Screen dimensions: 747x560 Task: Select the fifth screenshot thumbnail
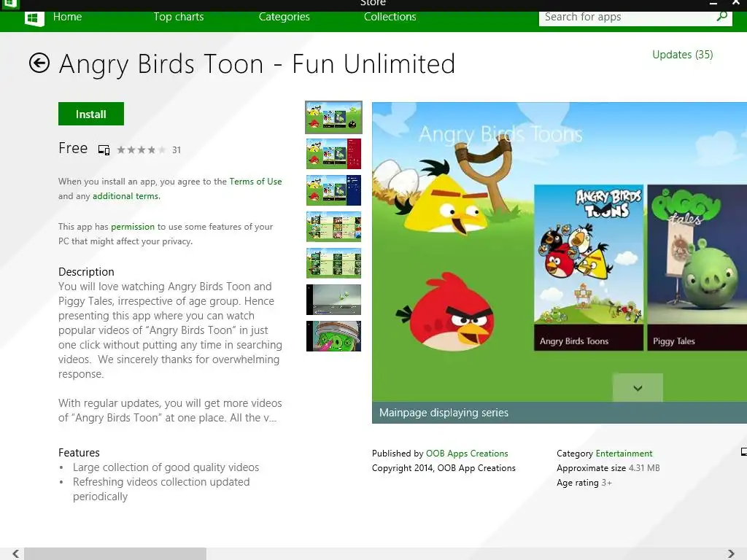tap(333, 263)
